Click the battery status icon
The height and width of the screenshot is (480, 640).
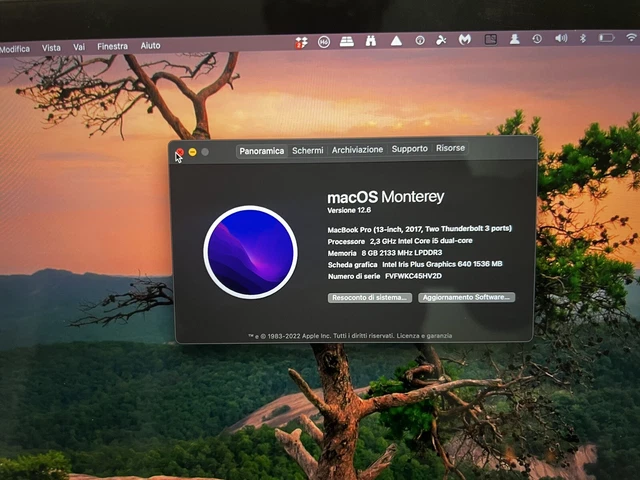pos(607,38)
